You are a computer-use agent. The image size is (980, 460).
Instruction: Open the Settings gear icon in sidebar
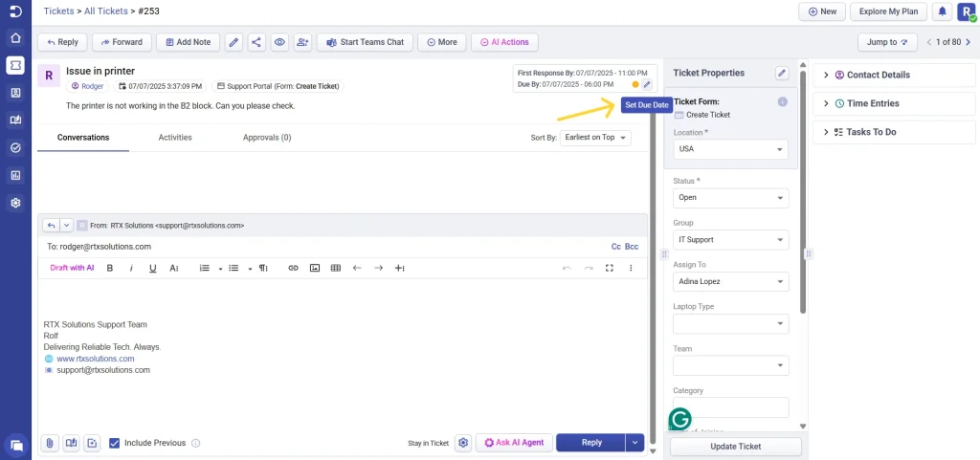pos(15,203)
